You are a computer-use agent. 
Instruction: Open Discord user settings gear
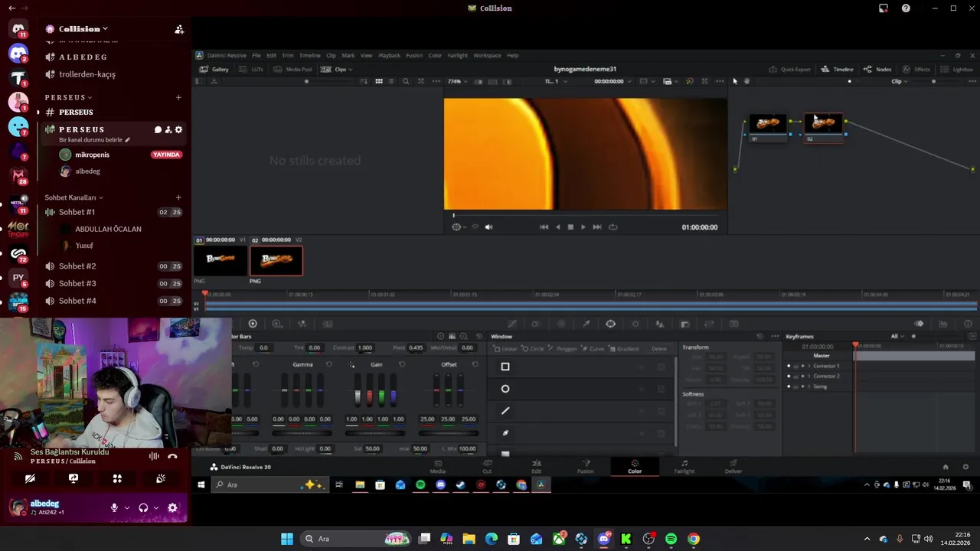click(x=172, y=507)
